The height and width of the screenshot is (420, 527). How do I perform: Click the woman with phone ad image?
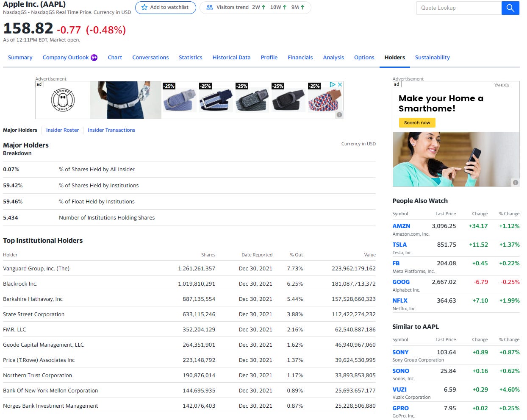click(x=456, y=159)
